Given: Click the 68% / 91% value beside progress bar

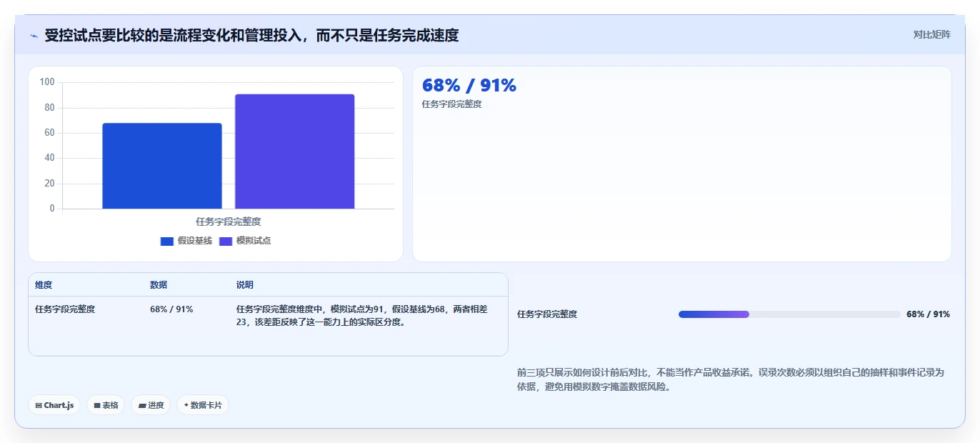Looking at the screenshot, I should [x=928, y=314].
